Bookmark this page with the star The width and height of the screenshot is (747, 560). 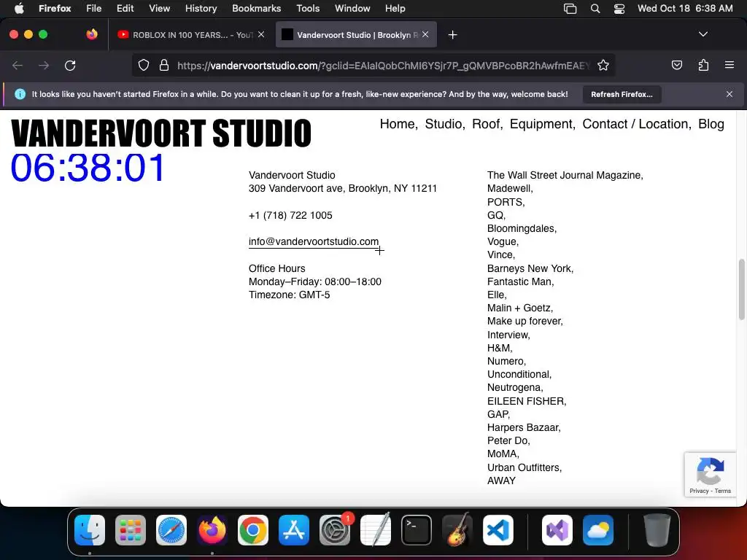coord(603,65)
